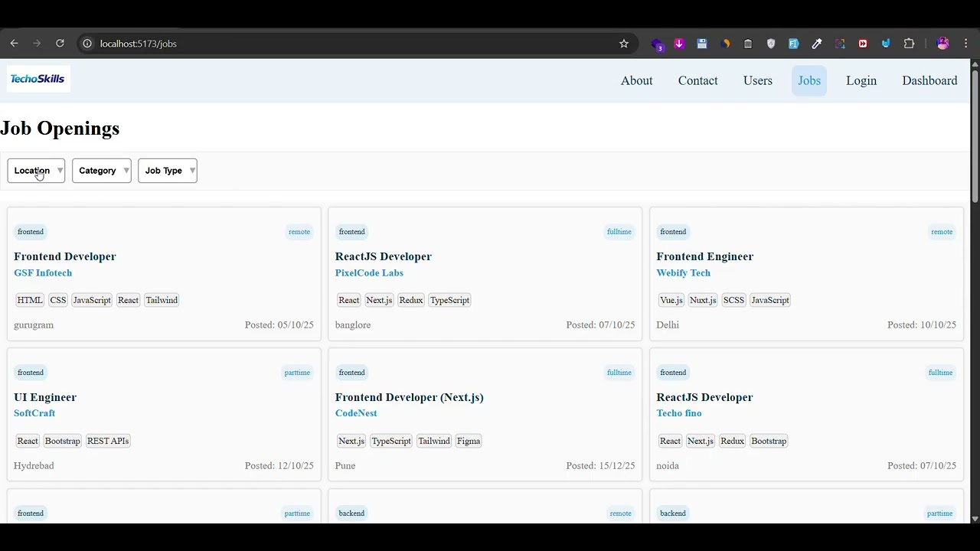Click the Tailwind tag on GSF Infotech card
This screenshot has height=551, width=980.
click(x=162, y=300)
